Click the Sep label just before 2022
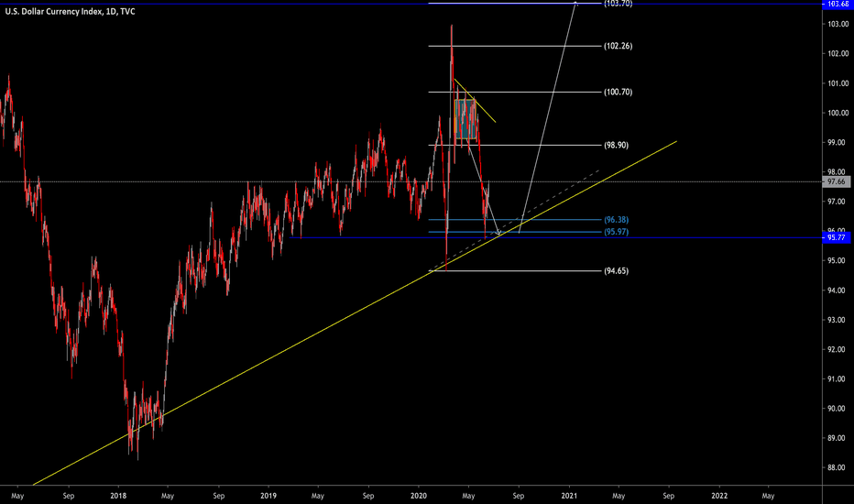This screenshot has width=854, height=504. [668, 496]
